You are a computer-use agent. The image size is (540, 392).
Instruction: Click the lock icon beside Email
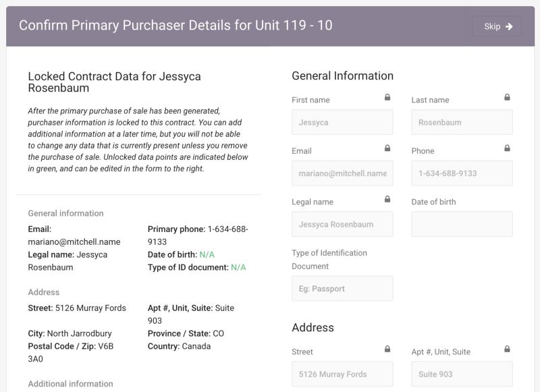[x=387, y=148]
